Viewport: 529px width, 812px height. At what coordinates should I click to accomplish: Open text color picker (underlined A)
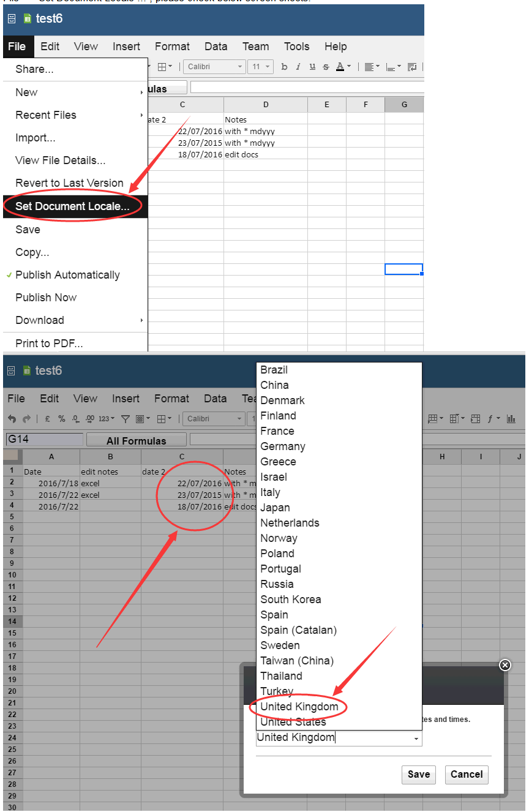tap(343, 67)
